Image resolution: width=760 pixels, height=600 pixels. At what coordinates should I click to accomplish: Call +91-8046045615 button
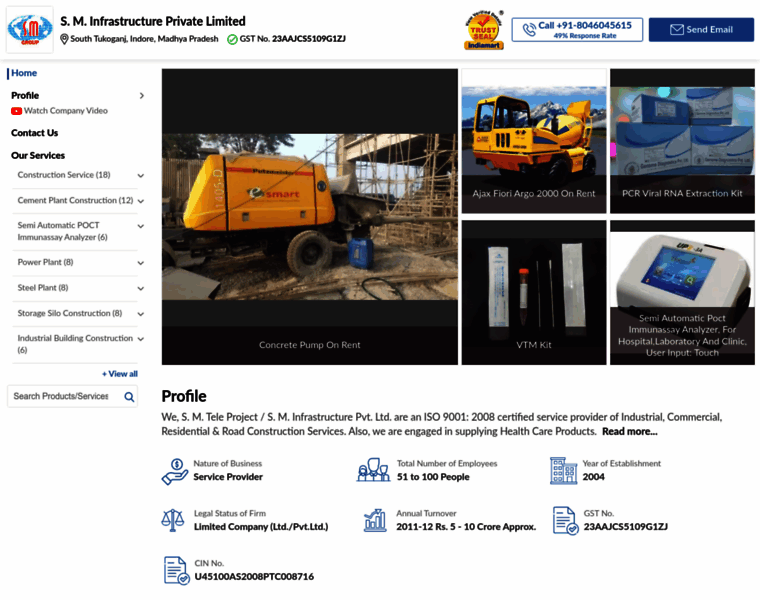click(577, 30)
